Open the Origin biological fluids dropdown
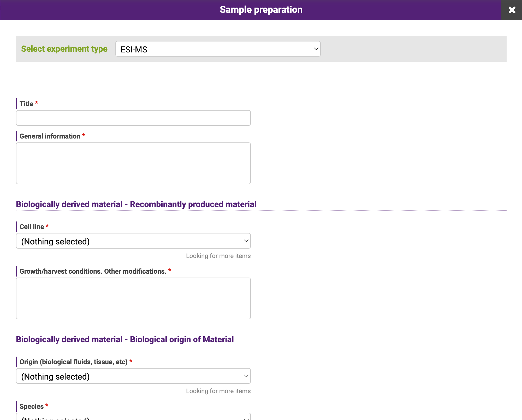This screenshot has width=522, height=420. pos(133,376)
